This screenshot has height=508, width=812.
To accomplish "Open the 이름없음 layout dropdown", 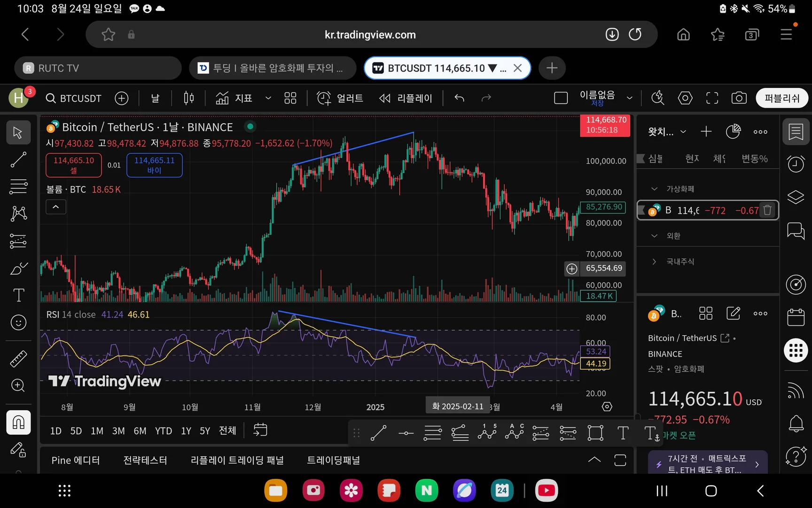I will pos(630,98).
